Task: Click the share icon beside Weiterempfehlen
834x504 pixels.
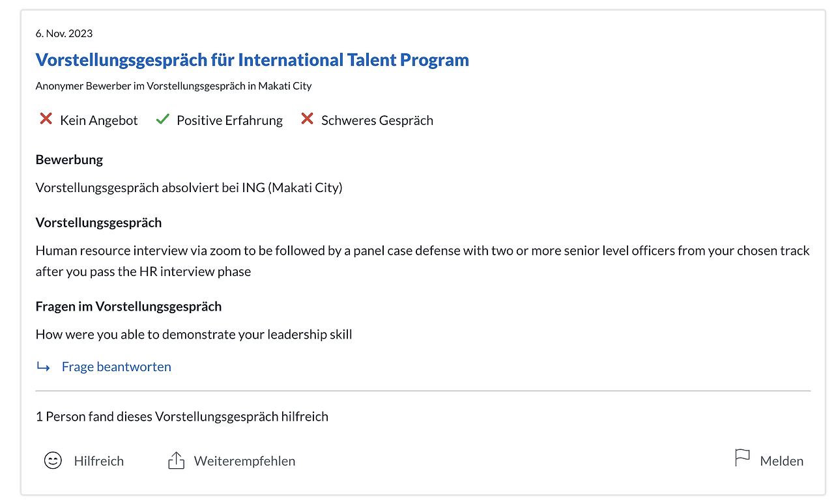Action: pyautogui.click(x=176, y=461)
